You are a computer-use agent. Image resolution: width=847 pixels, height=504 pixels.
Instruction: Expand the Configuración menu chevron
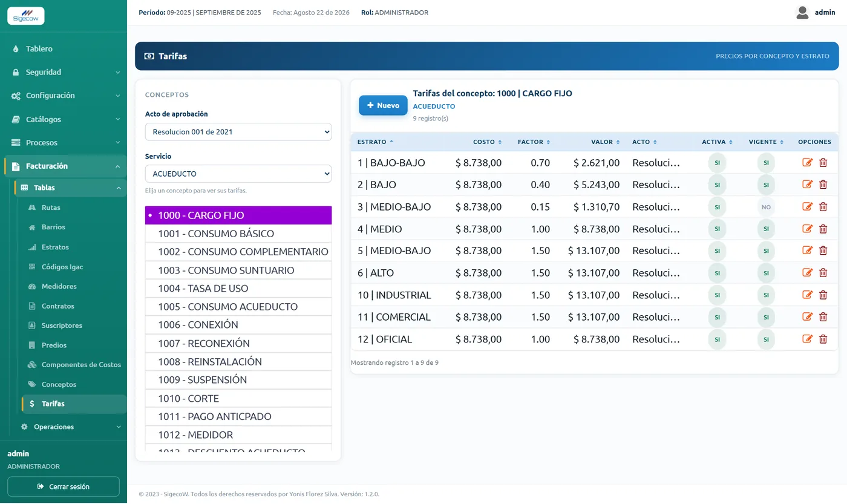(x=118, y=96)
